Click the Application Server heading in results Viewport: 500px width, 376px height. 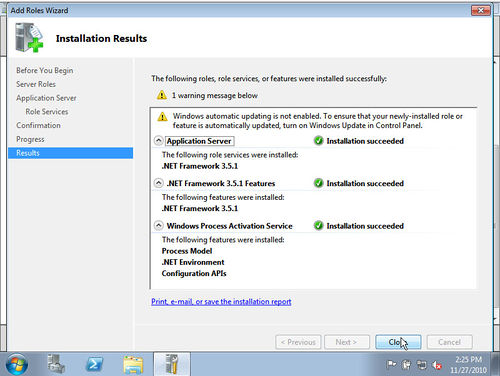tap(199, 141)
